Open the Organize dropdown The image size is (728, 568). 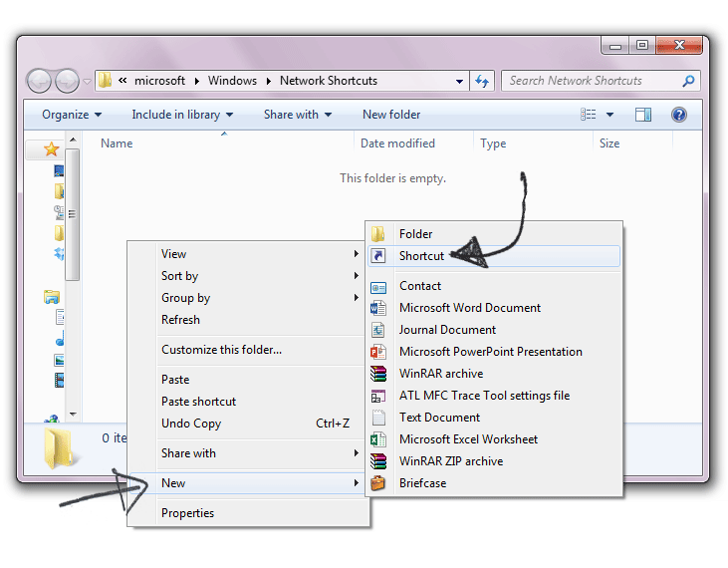pyautogui.click(x=72, y=115)
